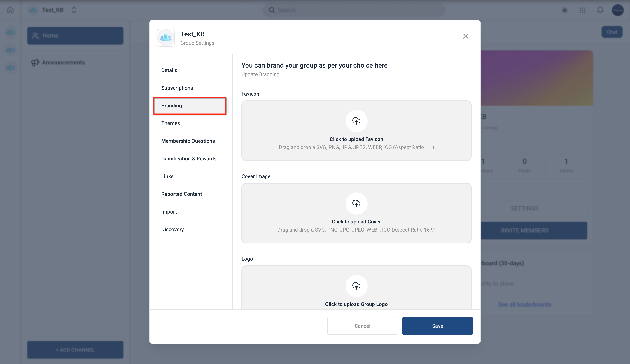Click the Test_KB dialog title text
Screen dimensions: 630x364
coord(192,34)
